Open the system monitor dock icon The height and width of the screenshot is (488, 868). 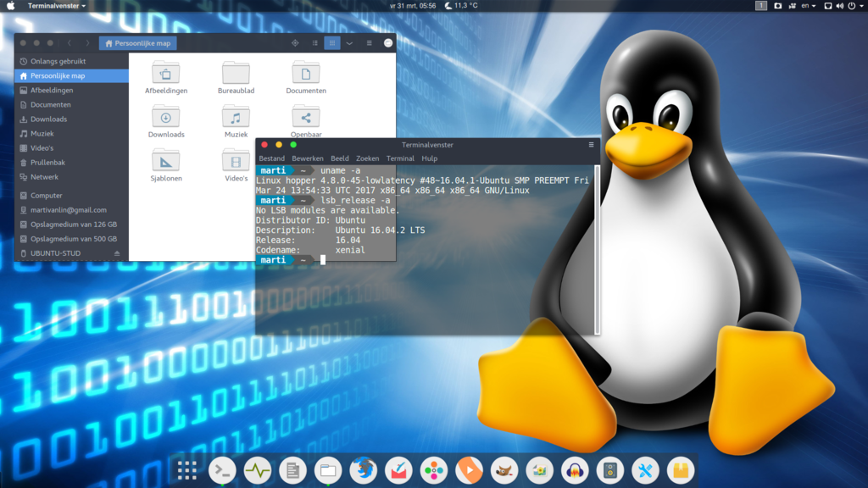tap(258, 469)
